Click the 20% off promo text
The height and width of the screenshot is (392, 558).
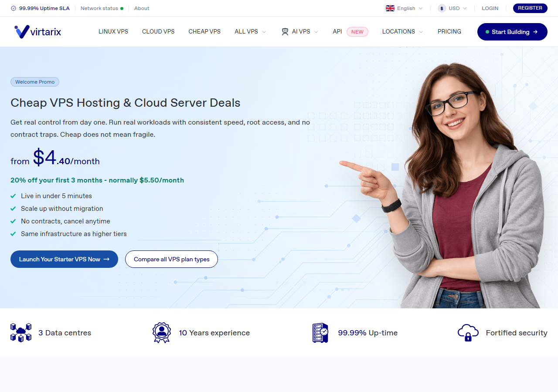pyautogui.click(x=97, y=180)
